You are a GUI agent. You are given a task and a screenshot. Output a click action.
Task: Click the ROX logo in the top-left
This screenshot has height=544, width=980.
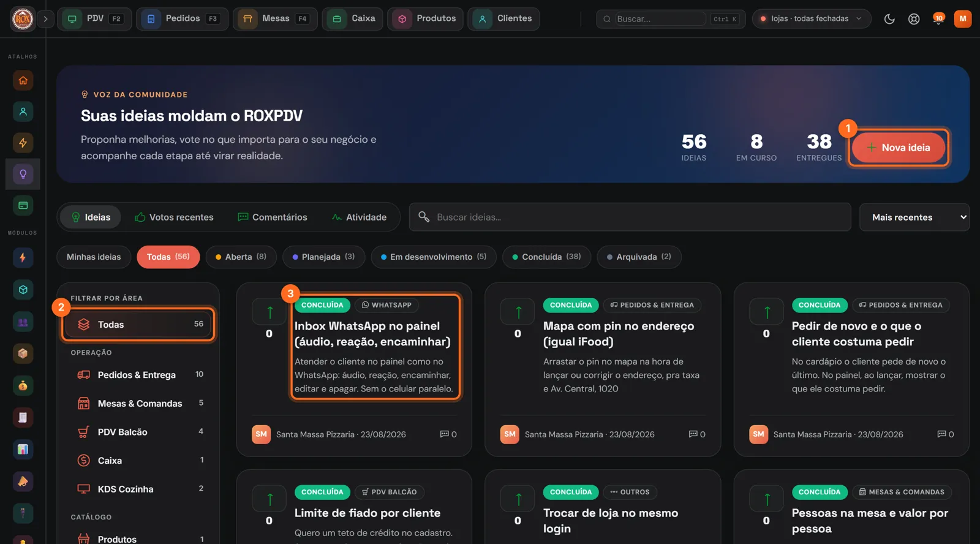click(23, 19)
